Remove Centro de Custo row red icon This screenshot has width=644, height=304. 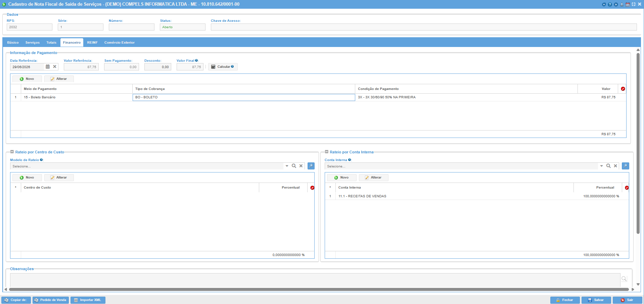[x=312, y=188]
